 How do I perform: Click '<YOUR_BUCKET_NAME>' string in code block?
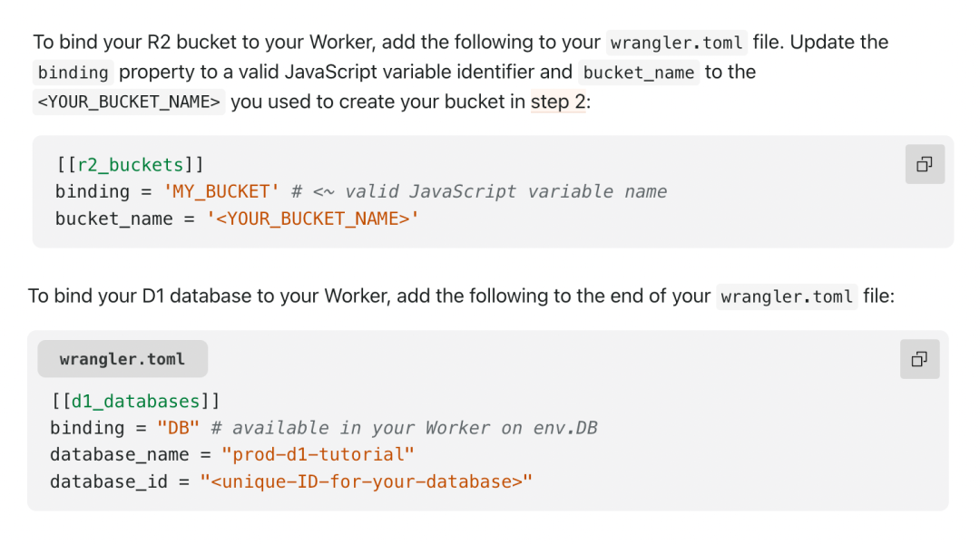(313, 219)
